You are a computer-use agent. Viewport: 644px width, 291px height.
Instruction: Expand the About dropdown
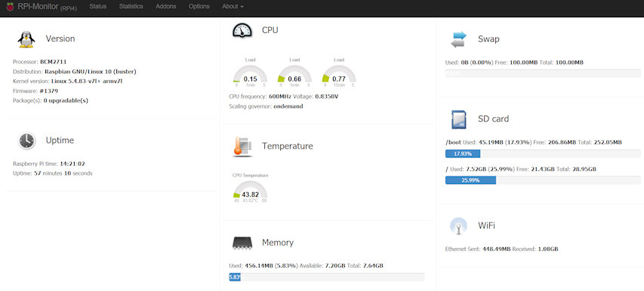click(x=233, y=7)
